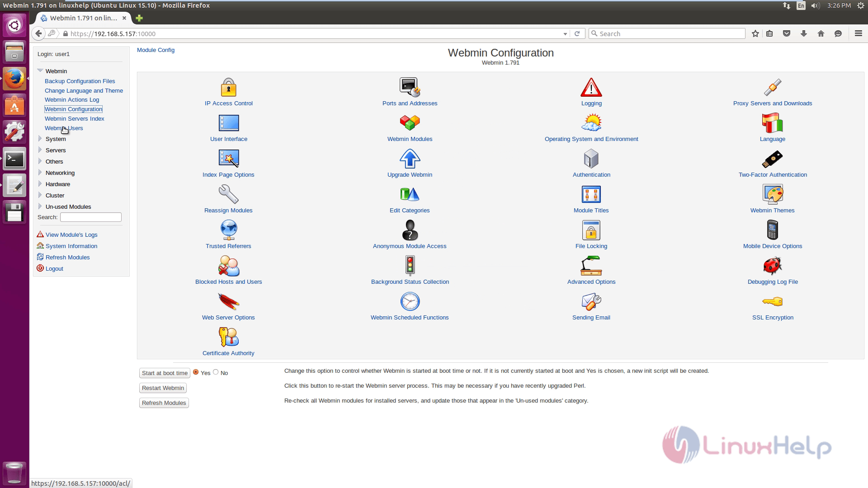868x488 pixels.
Task: Open the IP Access Control padlock icon
Action: (x=228, y=87)
